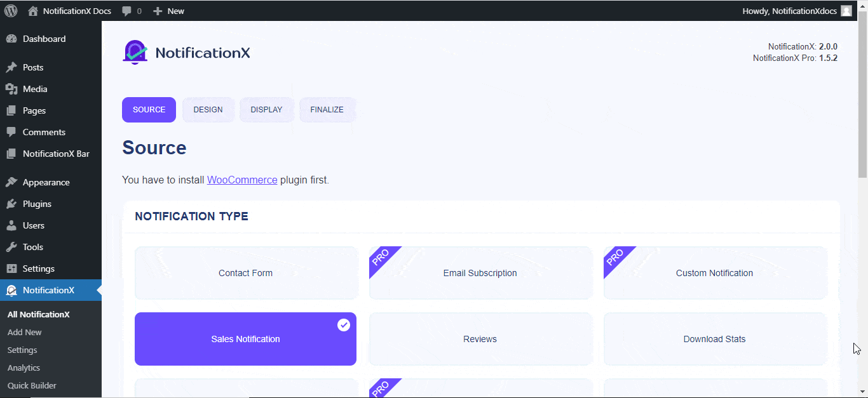The image size is (868, 398).
Task: Click the NotificationX bell icon in sidebar
Action: click(x=11, y=290)
